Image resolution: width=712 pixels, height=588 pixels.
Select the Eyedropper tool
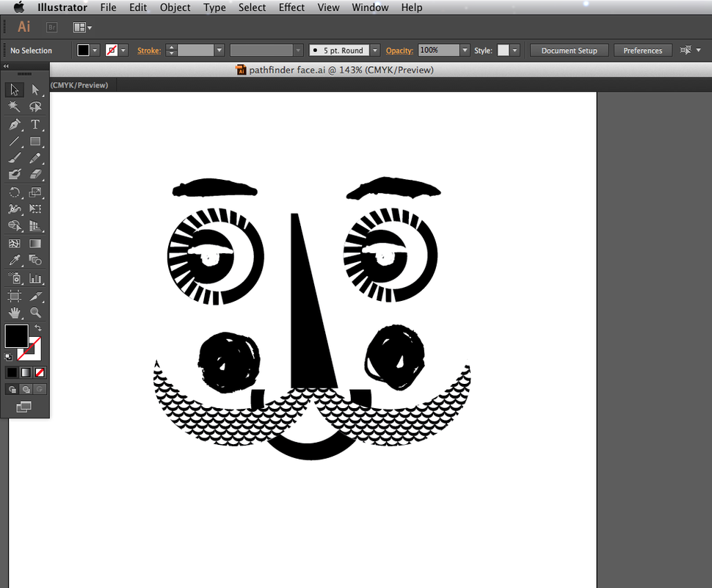13,260
